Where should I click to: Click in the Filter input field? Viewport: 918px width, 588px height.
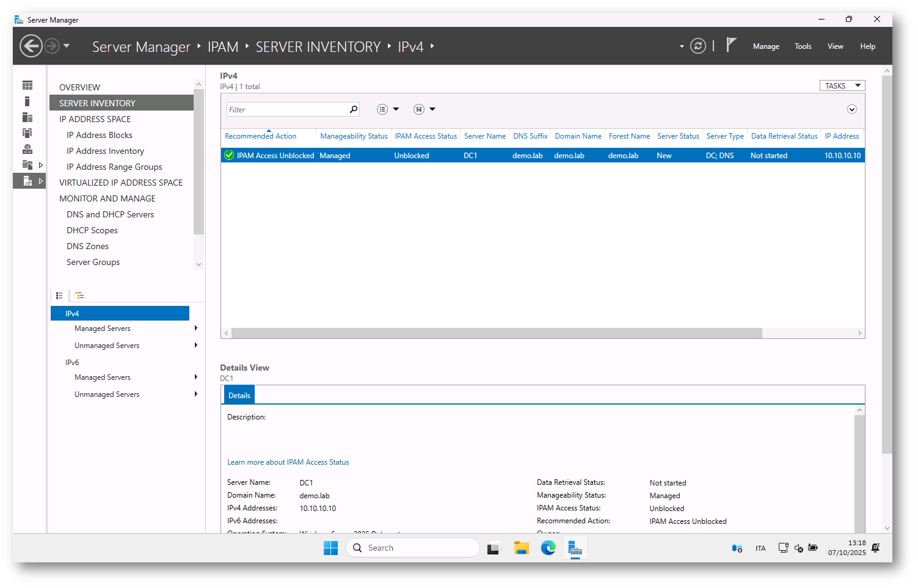(286, 110)
